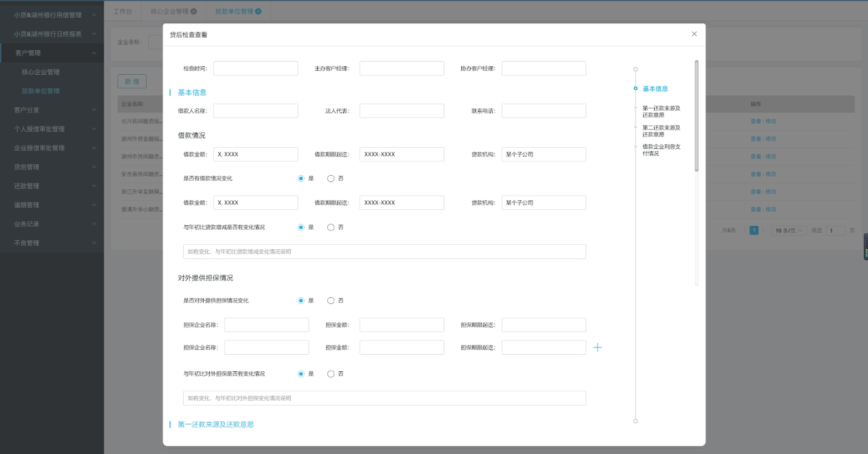This screenshot has width=868, height=454.
Task: Close the 核心企业管理 tab via its x icon
Action: click(x=194, y=11)
